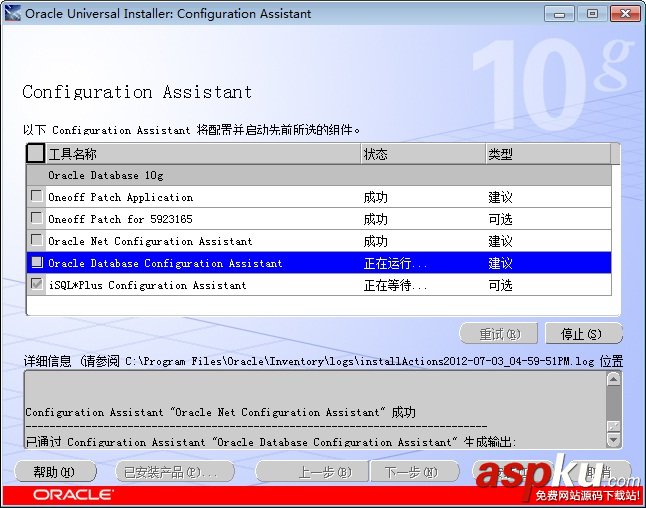Open 已安装产品(P)... installed products
The width and height of the screenshot is (646, 508).
175,472
